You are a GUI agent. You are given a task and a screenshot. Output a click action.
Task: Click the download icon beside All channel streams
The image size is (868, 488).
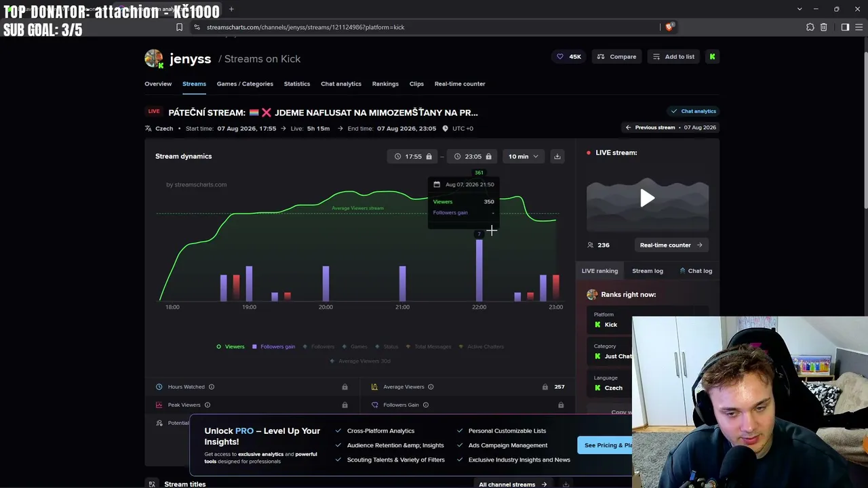tap(566, 484)
